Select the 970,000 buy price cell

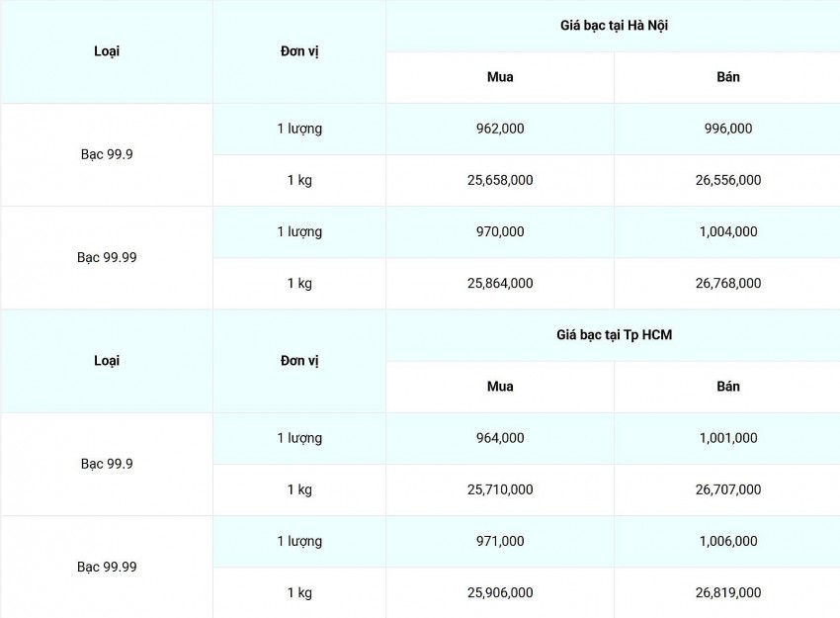pyautogui.click(x=500, y=231)
